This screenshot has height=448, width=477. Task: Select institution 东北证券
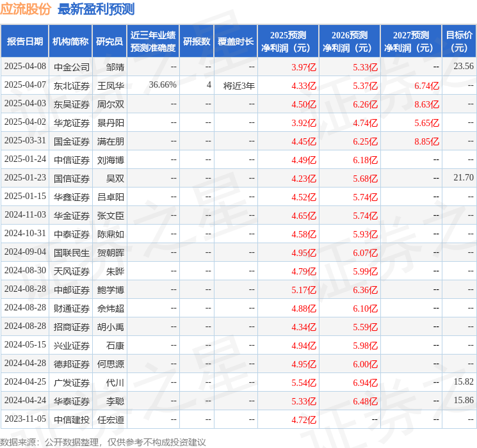click(72, 86)
